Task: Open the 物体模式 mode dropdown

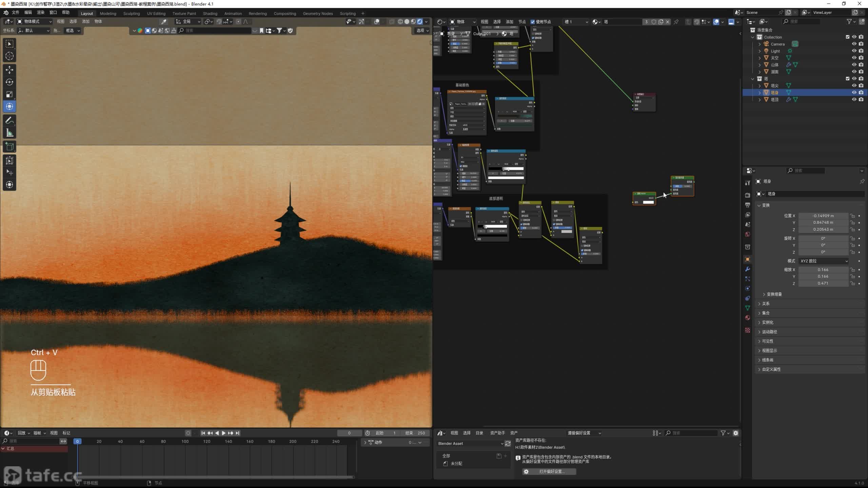Action: 35,21
